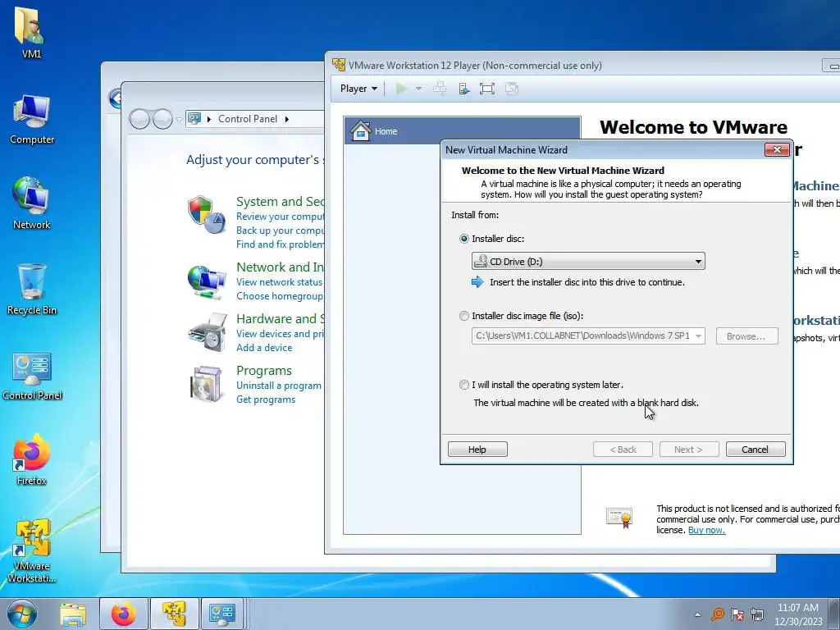The height and width of the screenshot is (630, 840).
Task: Follow the Buy now link
Action: [x=706, y=530]
